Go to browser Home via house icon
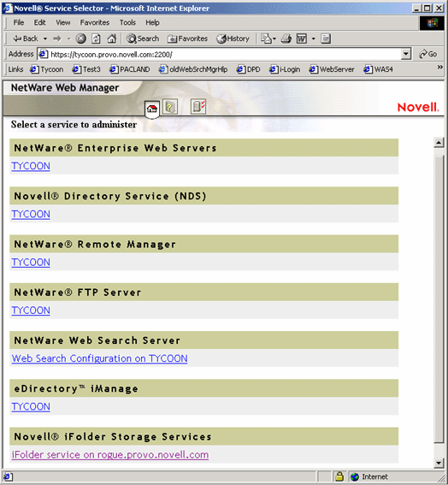Screen dimensions: 448x485 click(x=112, y=38)
